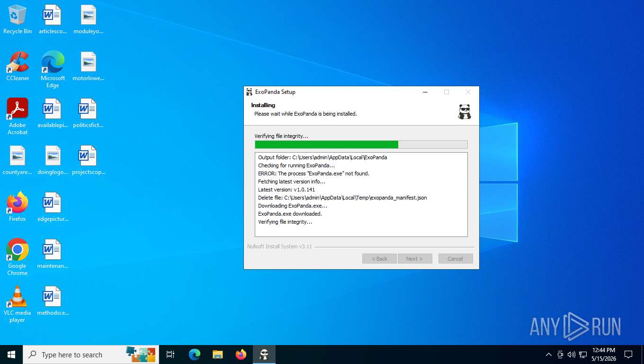Click the Cancel button in ExoPanda Setup
The image size is (644, 364).
point(455,259)
